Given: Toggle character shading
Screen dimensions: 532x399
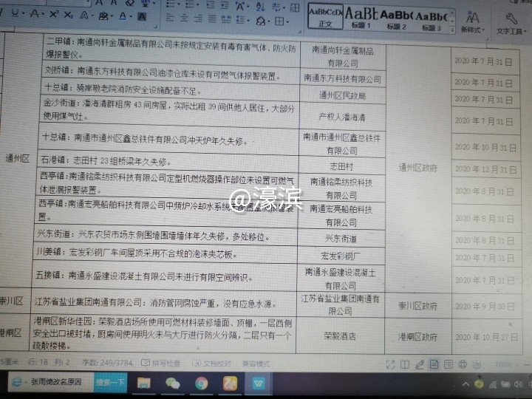Looking at the screenshot, I should pos(142,16).
